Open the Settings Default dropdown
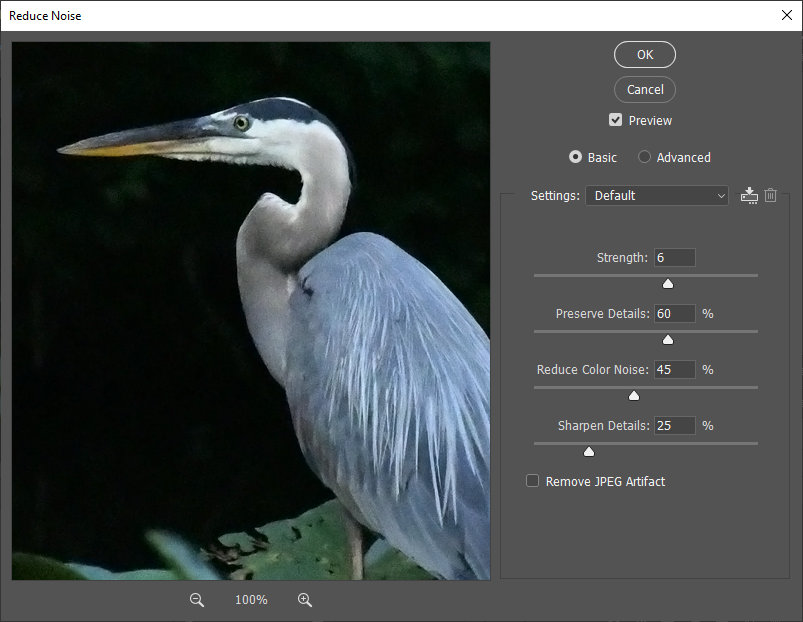803x622 pixels. tap(657, 195)
